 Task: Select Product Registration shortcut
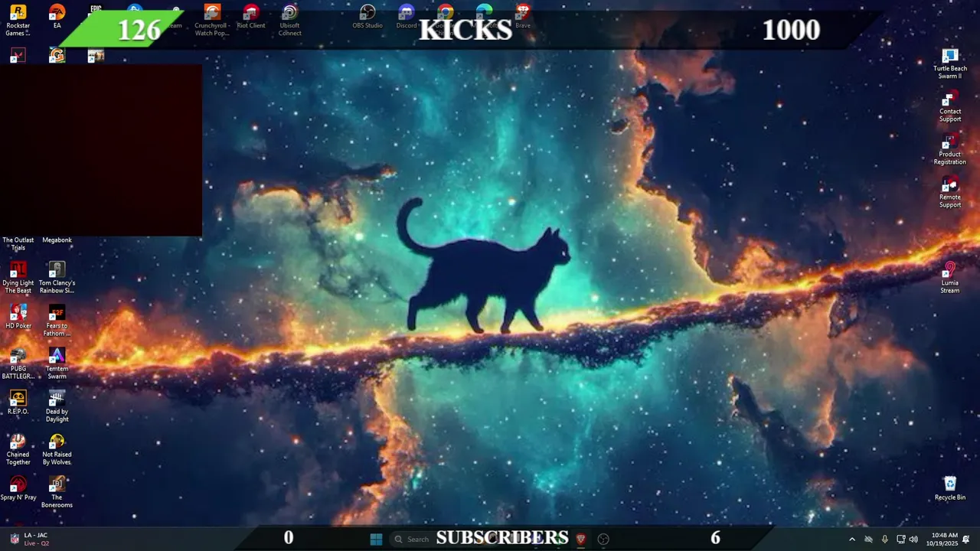pos(950,149)
